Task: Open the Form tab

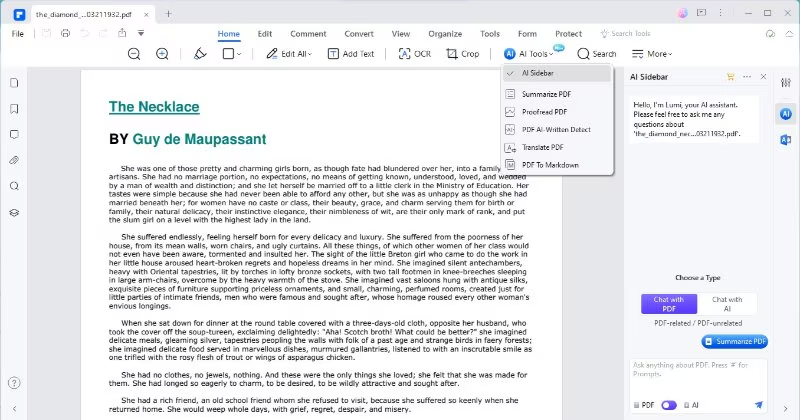Action: [x=527, y=34]
